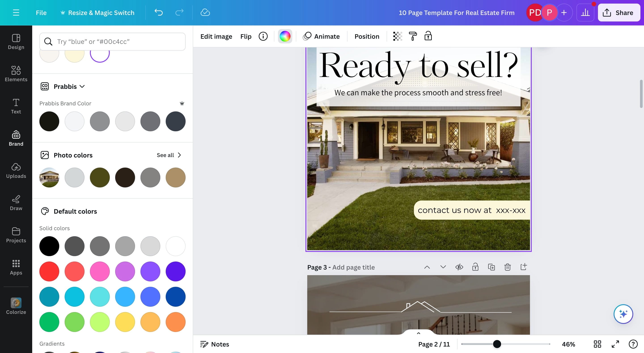Click the house photo thumbnail in Photo colors
The height and width of the screenshot is (353, 644).
click(x=49, y=177)
